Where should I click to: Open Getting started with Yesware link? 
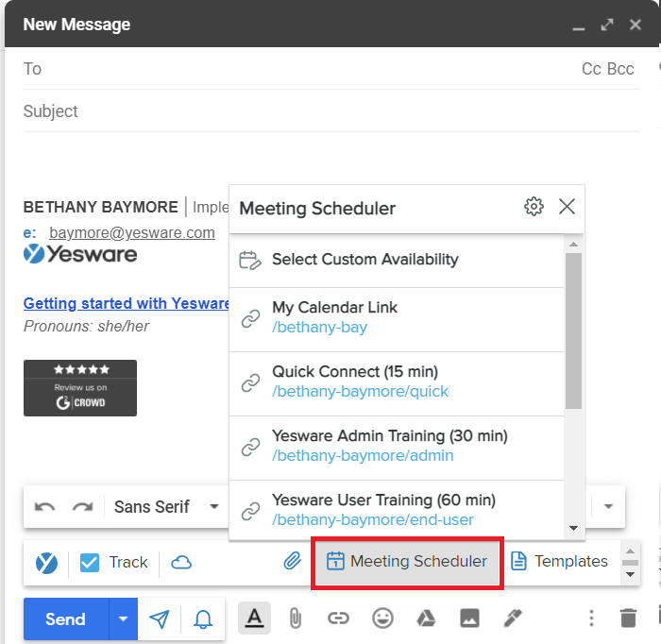click(127, 304)
